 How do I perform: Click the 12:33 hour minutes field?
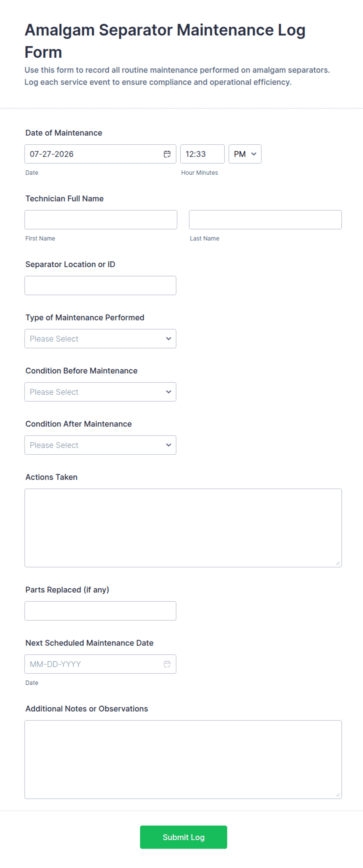pos(202,154)
